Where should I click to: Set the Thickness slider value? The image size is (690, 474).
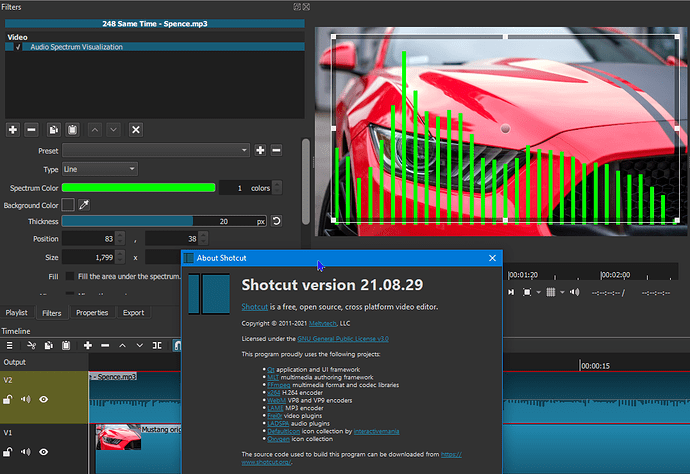coord(164,221)
